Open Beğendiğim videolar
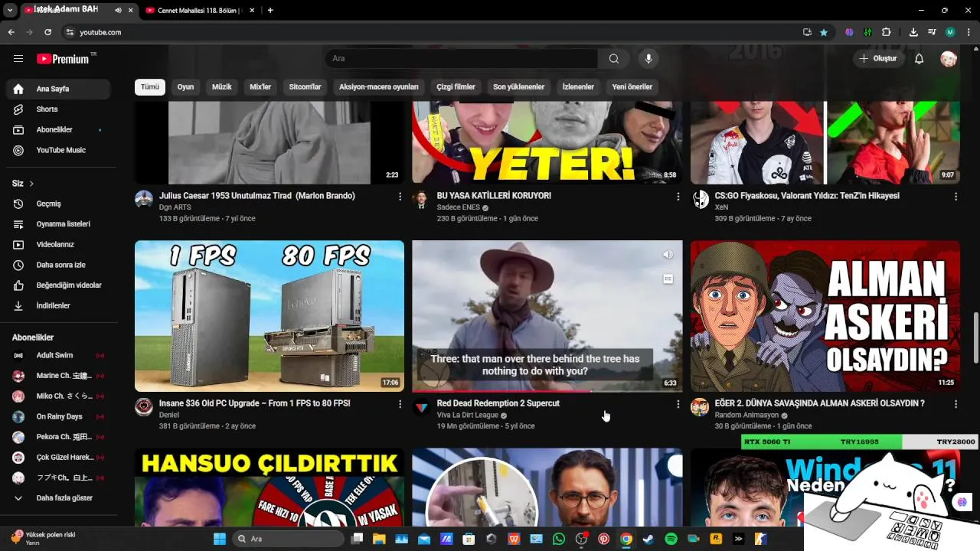 (58, 285)
